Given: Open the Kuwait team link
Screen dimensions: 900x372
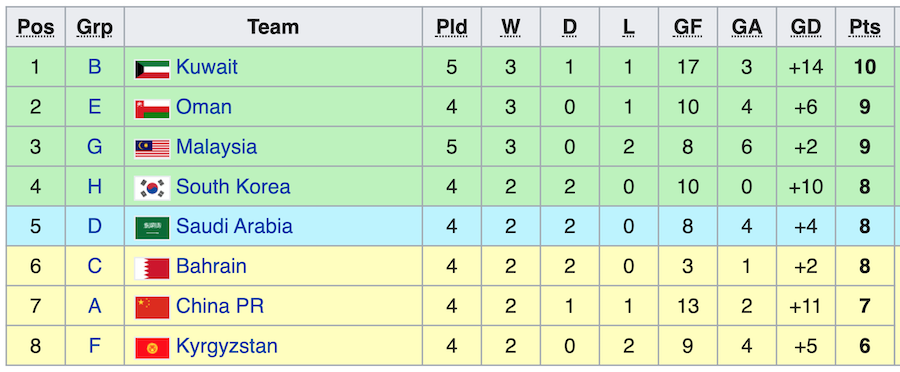Looking at the screenshot, I should [x=207, y=67].
